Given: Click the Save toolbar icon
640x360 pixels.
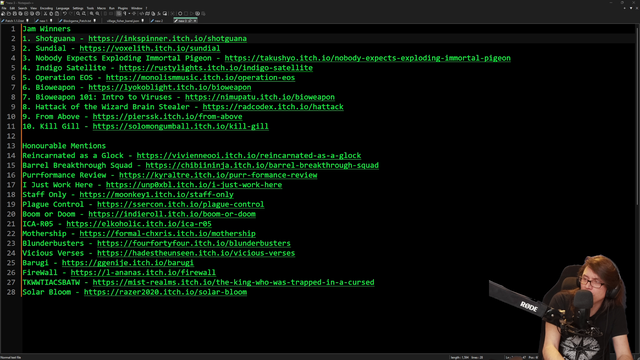Looking at the screenshot, I should point(15,13).
